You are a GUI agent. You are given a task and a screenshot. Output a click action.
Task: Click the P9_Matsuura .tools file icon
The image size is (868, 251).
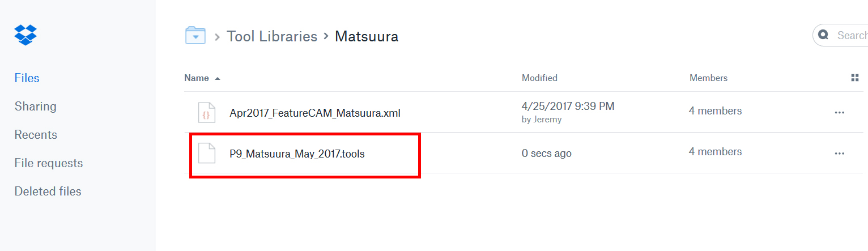click(x=206, y=154)
